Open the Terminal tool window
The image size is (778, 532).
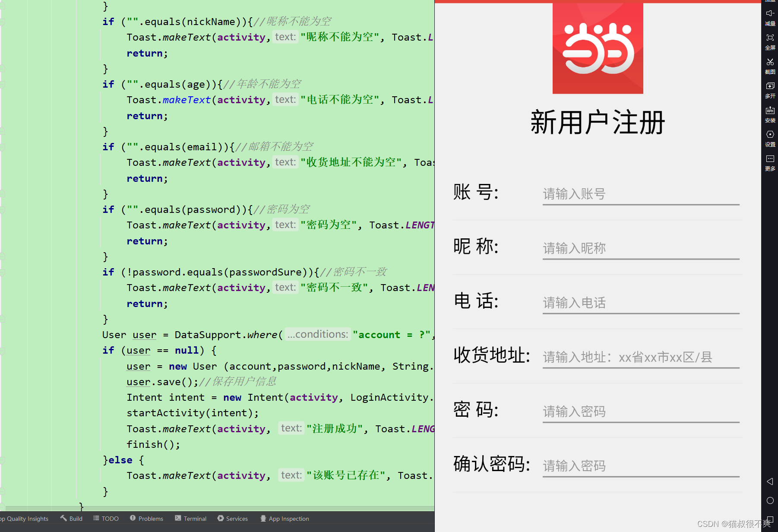[190, 519]
